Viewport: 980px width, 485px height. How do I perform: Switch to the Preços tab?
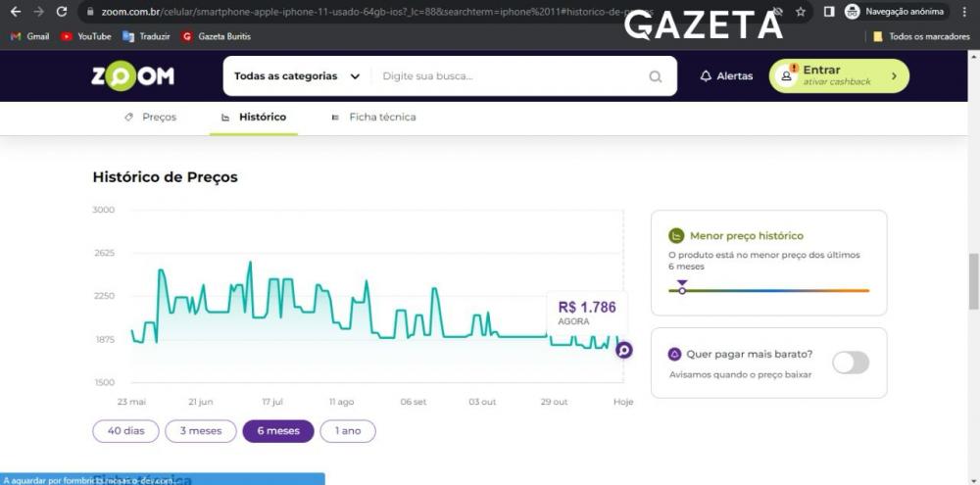151,117
